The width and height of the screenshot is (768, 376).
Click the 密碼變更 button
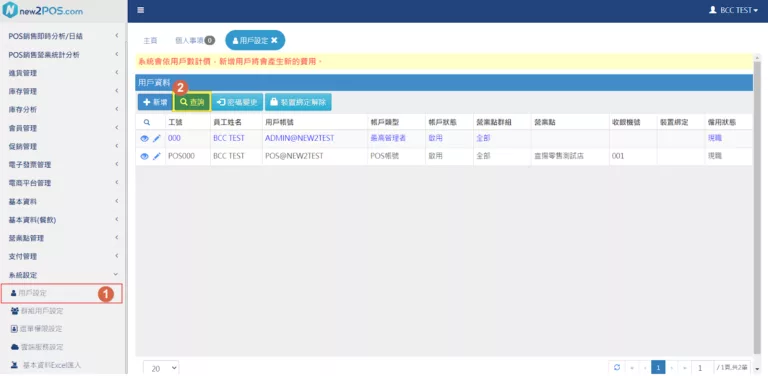coord(237,102)
